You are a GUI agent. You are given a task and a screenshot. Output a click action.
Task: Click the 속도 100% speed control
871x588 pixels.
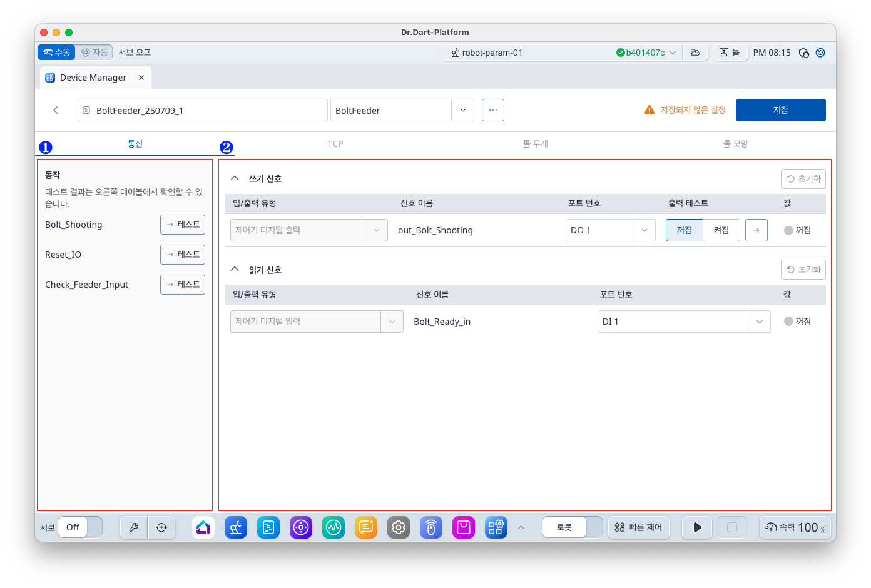(x=795, y=527)
